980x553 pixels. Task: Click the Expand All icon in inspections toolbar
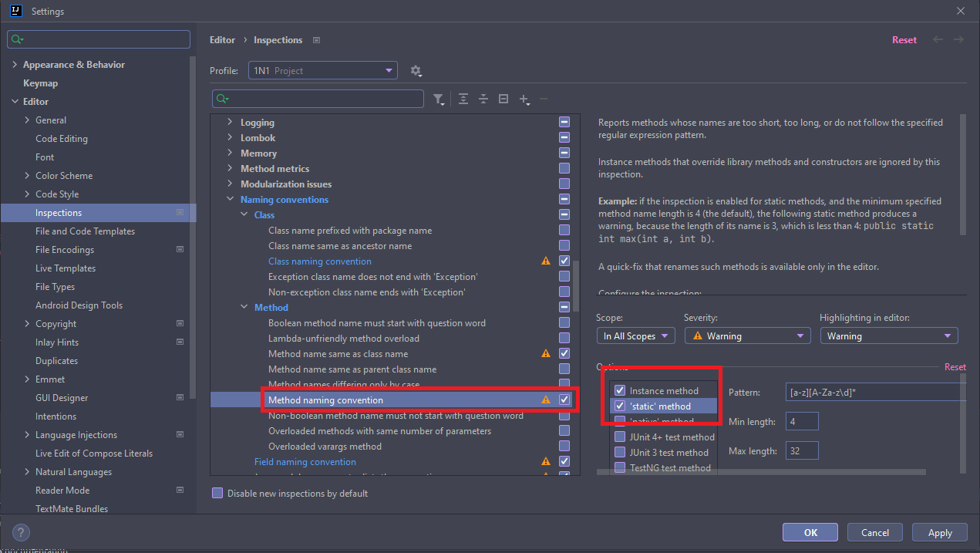pyautogui.click(x=463, y=99)
